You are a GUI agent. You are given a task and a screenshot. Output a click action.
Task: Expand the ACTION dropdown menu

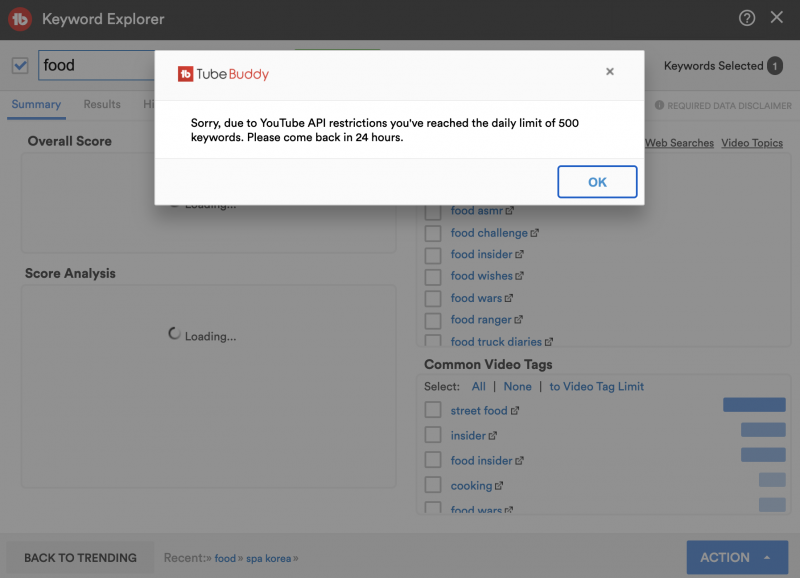[736, 557]
